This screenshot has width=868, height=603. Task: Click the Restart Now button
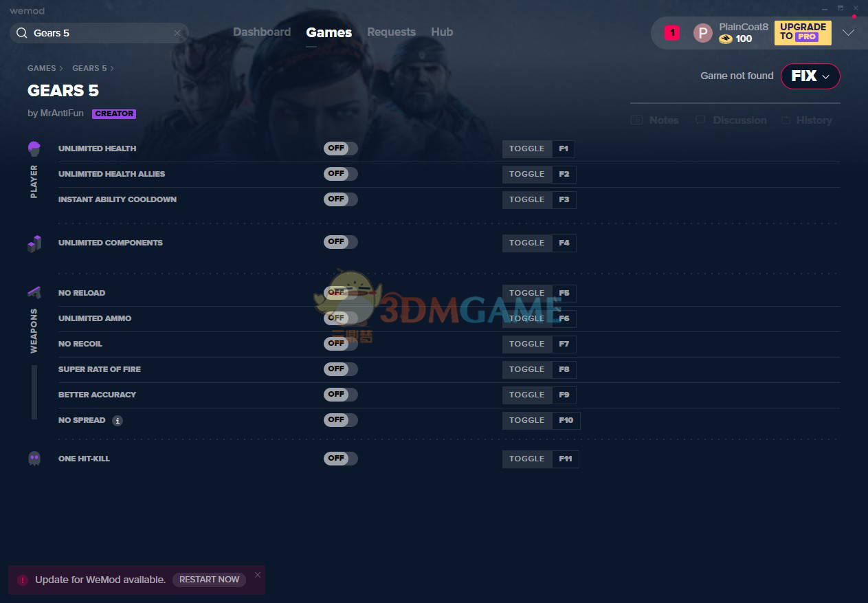[x=209, y=580]
